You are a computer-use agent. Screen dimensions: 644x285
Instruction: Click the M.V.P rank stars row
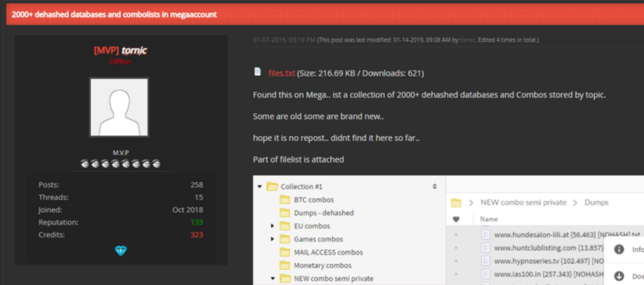(120, 164)
